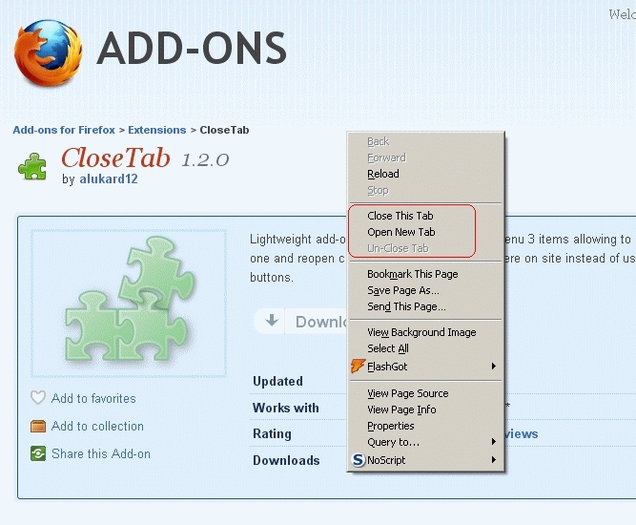
Task: Click the download arrow icon
Action: (x=272, y=320)
